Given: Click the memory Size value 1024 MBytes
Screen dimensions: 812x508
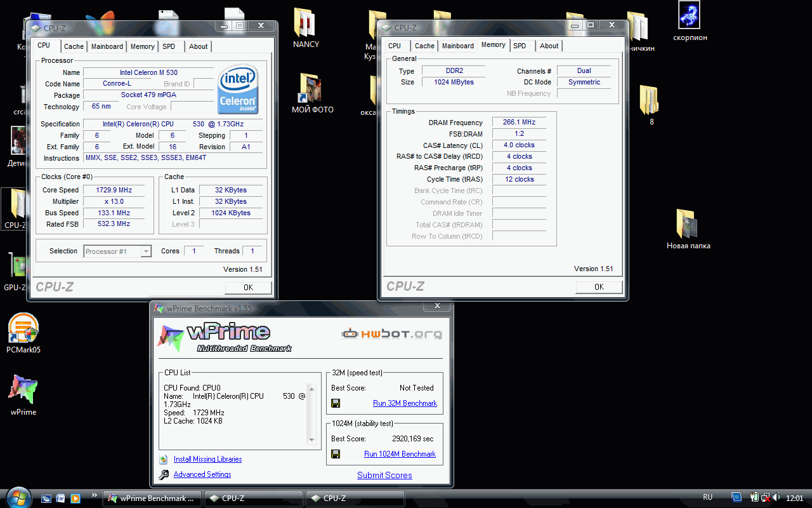Looking at the screenshot, I should pos(454,82).
